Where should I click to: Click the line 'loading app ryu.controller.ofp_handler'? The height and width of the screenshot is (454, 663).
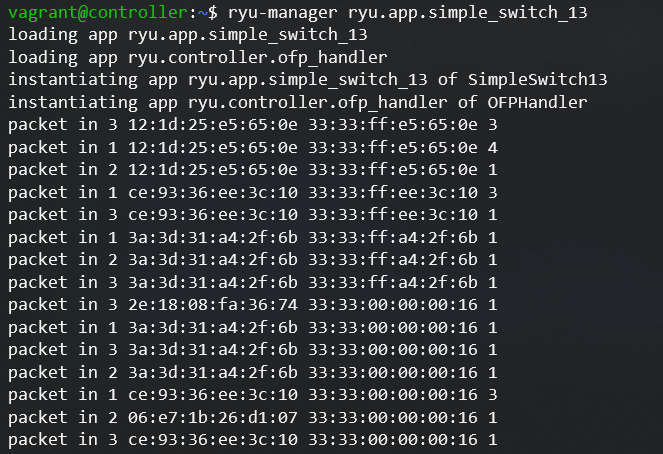tap(197, 57)
